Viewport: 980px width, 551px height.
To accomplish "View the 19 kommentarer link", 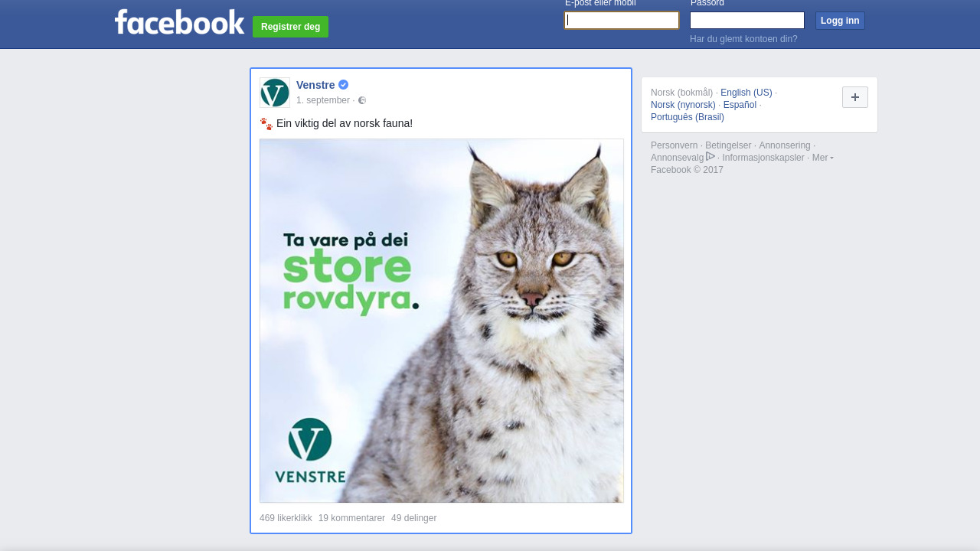I will point(351,518).
